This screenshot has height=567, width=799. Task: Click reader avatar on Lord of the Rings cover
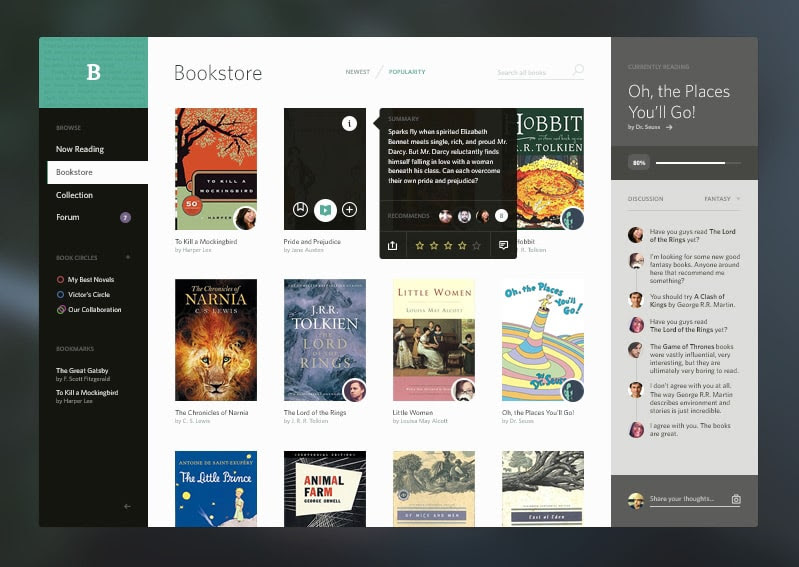tap(355, 390)
